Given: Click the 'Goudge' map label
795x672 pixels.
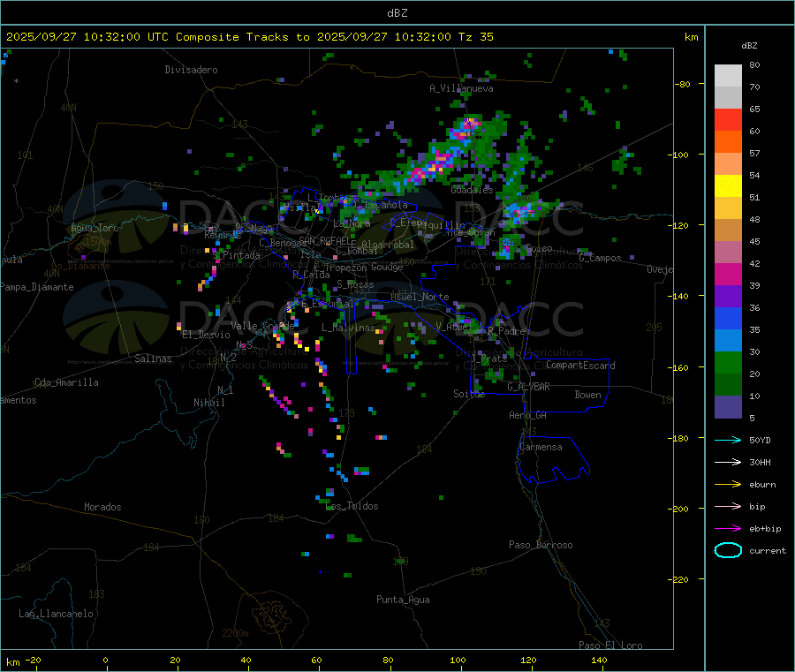Looking at the screenshot, I should tap(388, 267).
